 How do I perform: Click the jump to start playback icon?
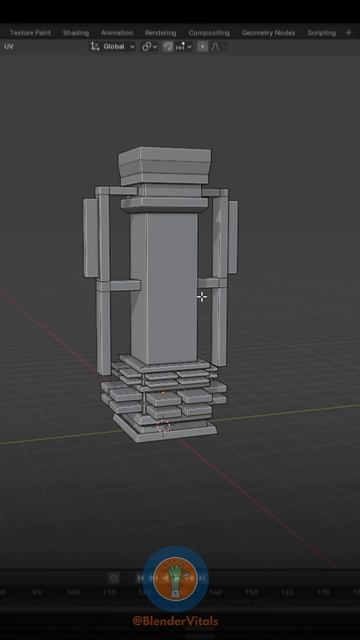click(140, 578)
